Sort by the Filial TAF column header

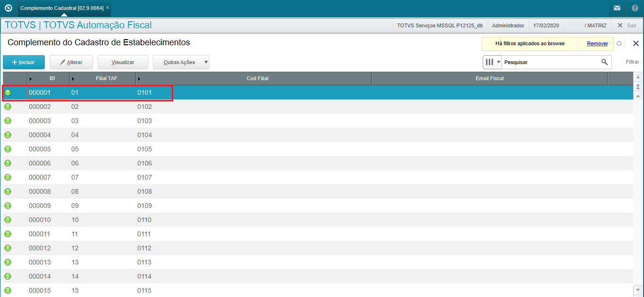tap(103, 78)
